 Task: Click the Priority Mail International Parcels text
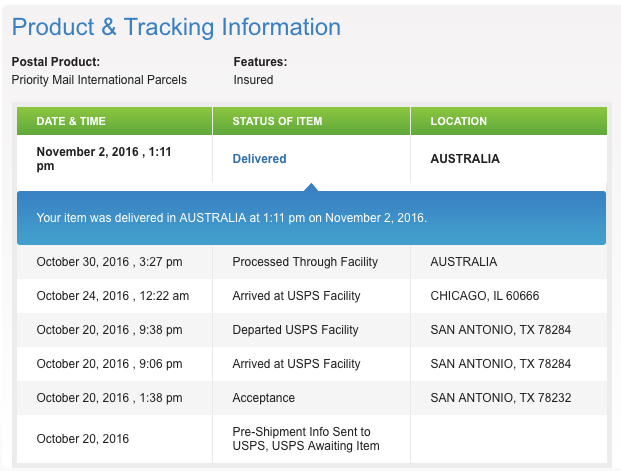(99, 80)
